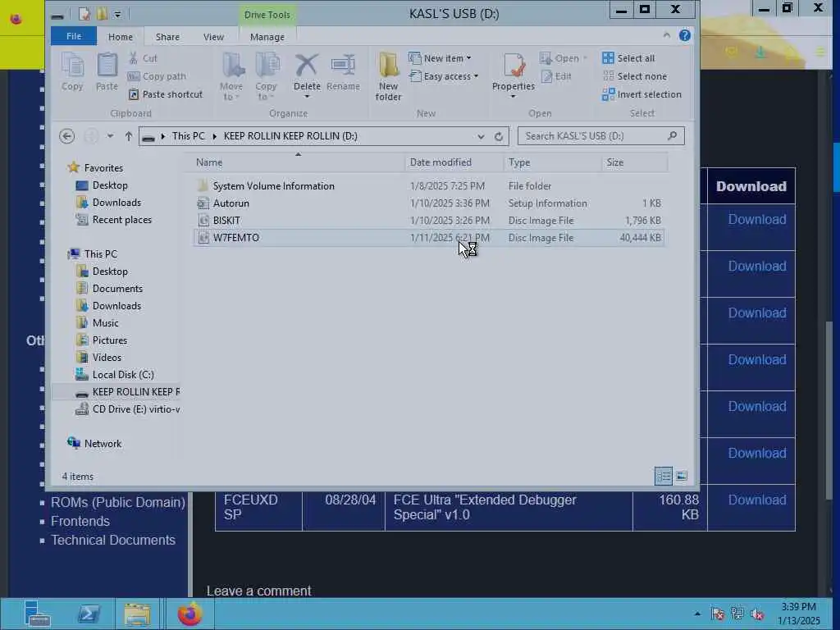Open the Easy access dropdown
The width and height of the screenshot is (840, 630).
(444, 76)
